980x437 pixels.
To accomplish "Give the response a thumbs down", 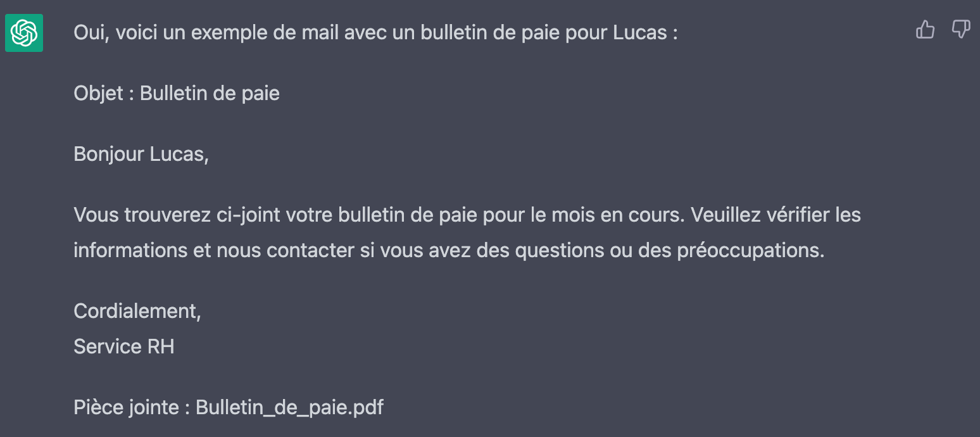I will tap(960, 30).
